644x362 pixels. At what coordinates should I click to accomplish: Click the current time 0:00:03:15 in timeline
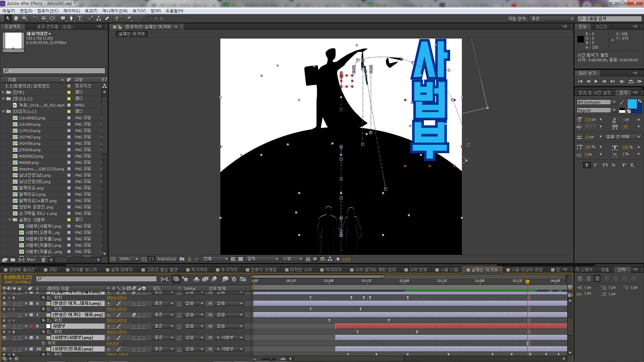click(18, 277)
